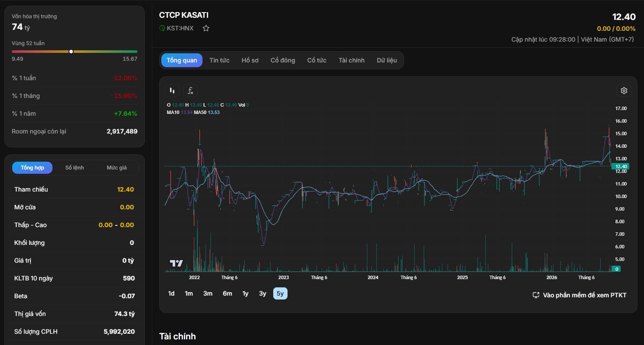Add KST to favorites with the star icon

click(x=206, y=28)
